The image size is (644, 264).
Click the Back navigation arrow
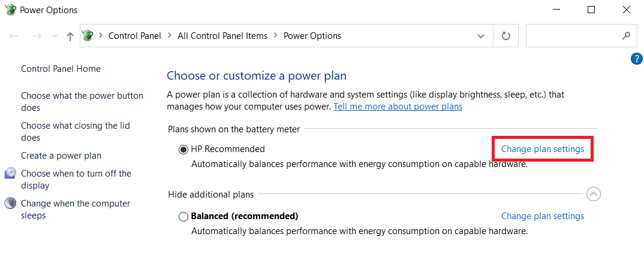[x=14, y=36]
